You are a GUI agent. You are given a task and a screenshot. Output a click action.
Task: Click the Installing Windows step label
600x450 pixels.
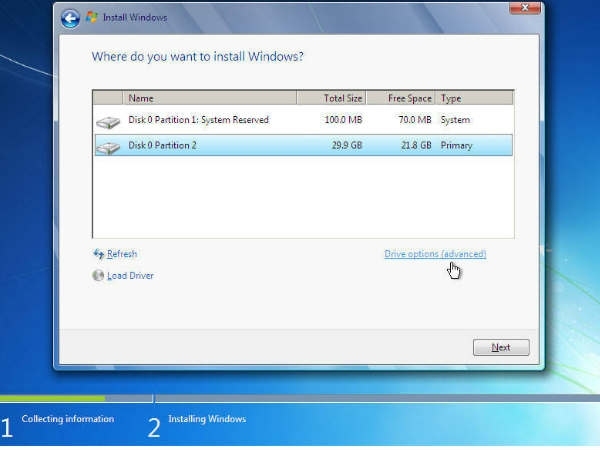207,419
